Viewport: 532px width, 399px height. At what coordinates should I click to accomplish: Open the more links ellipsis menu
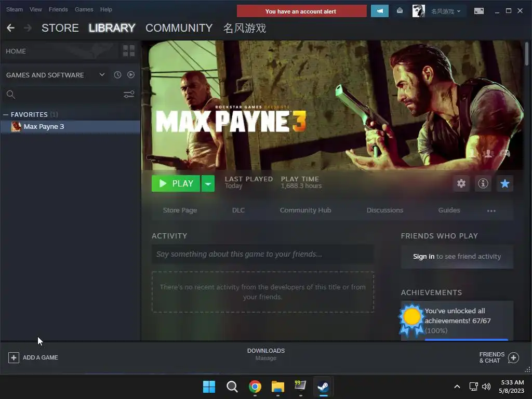pyautogui.click(x=491, y=211)
